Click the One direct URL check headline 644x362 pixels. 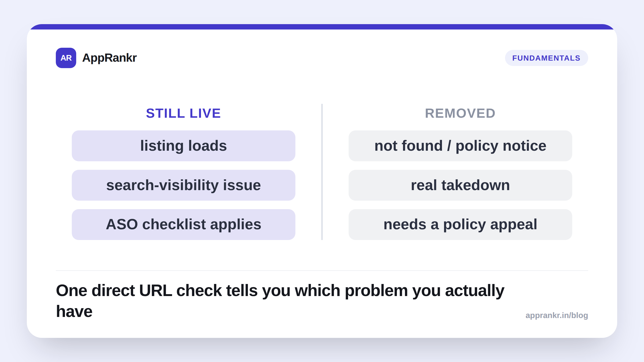[x=280, y=301]
